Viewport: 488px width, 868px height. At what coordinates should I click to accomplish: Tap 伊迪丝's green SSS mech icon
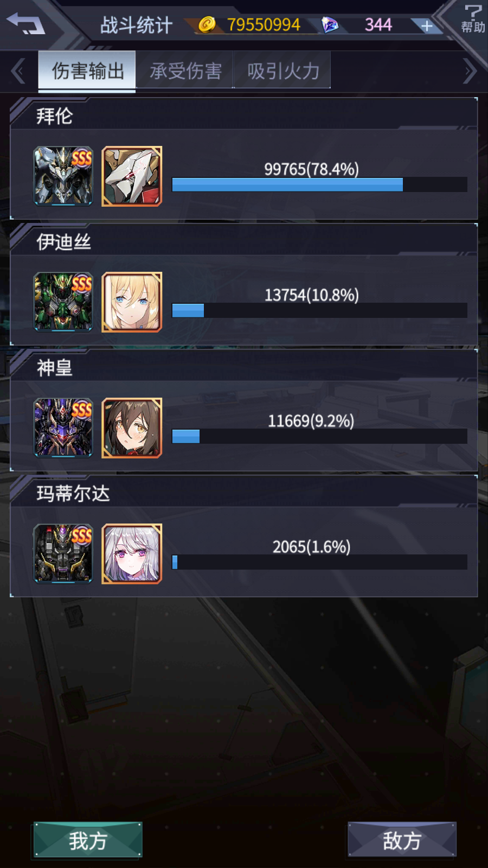[x=63, y=302]
